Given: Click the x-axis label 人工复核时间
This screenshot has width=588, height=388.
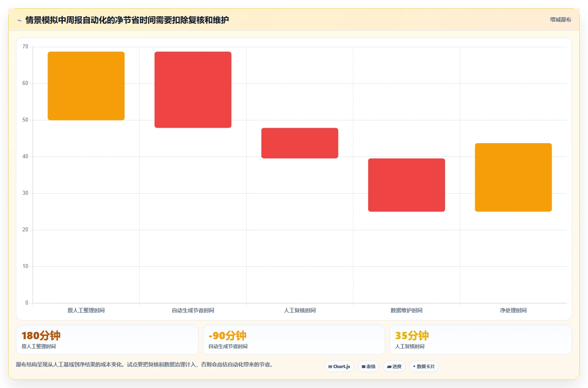Looking at the screenshot, I should coord(300,310).
